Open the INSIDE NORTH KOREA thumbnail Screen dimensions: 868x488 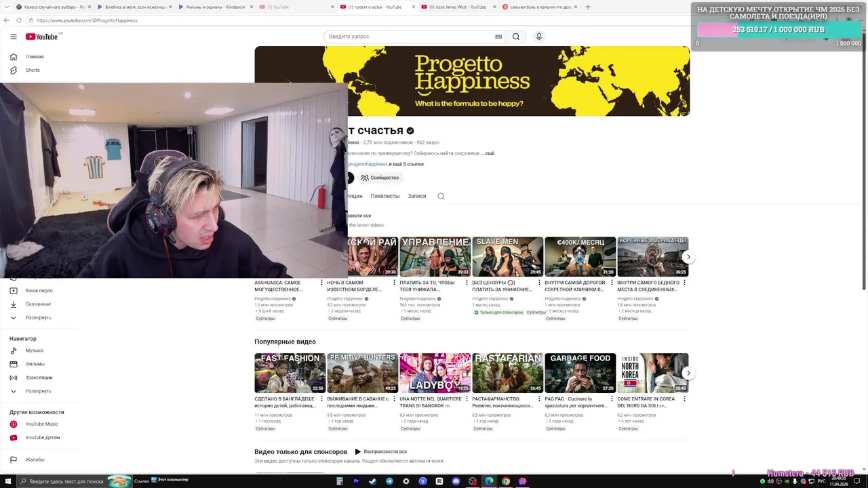point(652,373)
